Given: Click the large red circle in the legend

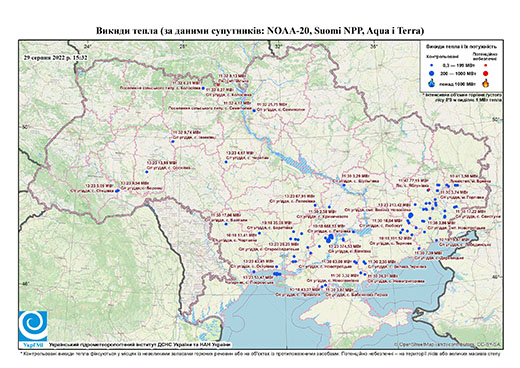Looking at the screenshot, I should [x=486, y=74].
